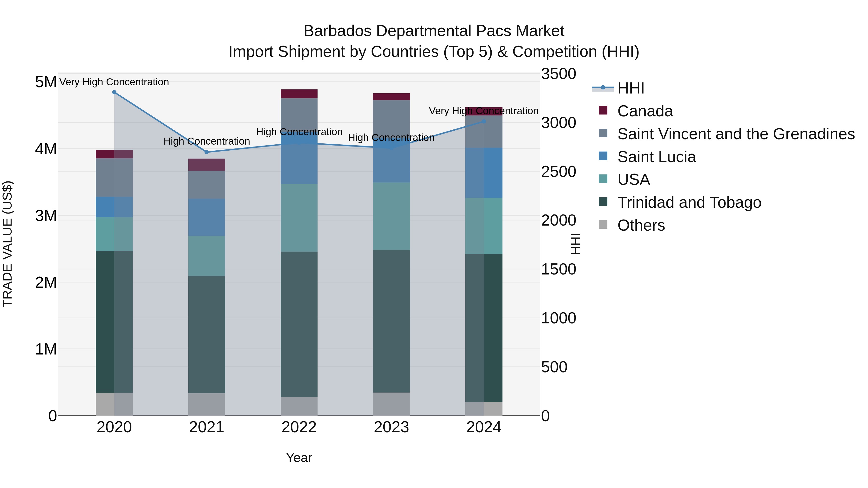This screenshot has height=488, width=868.
Task: Click the 2021 High Concentration annotation
Action: tap(207, 141)
